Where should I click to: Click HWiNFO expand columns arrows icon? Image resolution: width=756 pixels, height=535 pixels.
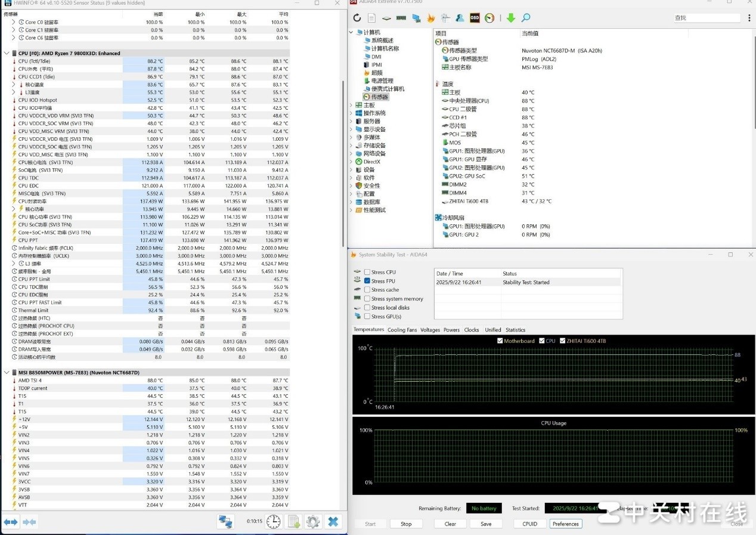(11, 522)
